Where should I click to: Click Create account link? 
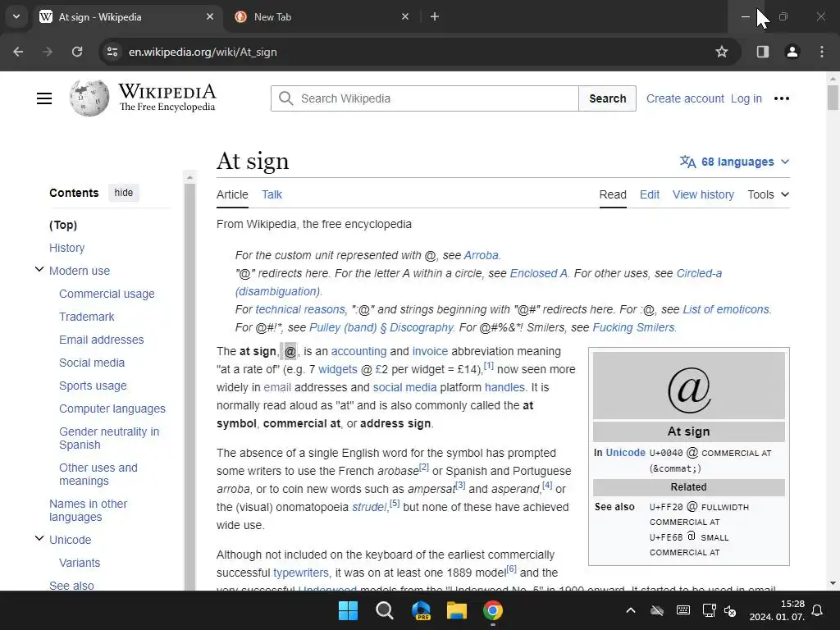tap(685, 98)
